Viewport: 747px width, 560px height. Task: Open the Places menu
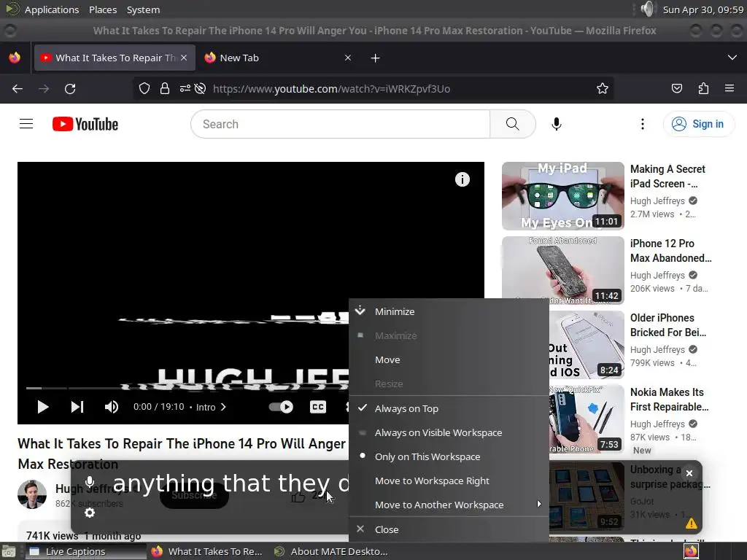click(x=103, y=9)
